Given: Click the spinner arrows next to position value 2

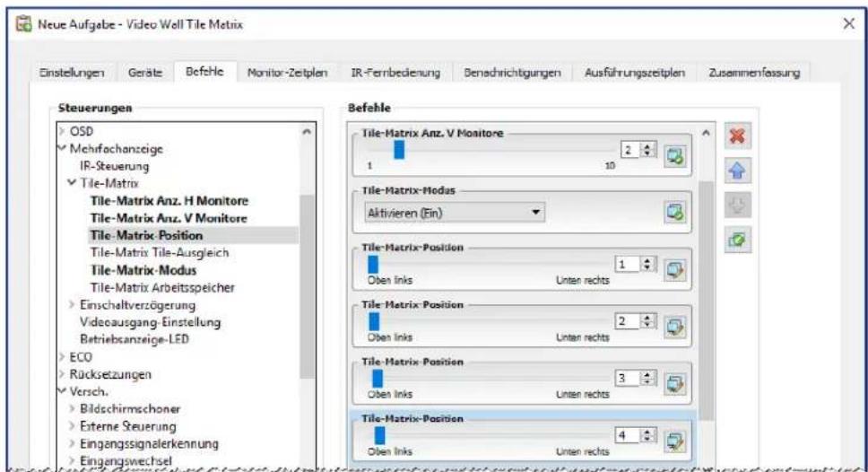Looking at the screenshot, I should click(x=647, y=320).
